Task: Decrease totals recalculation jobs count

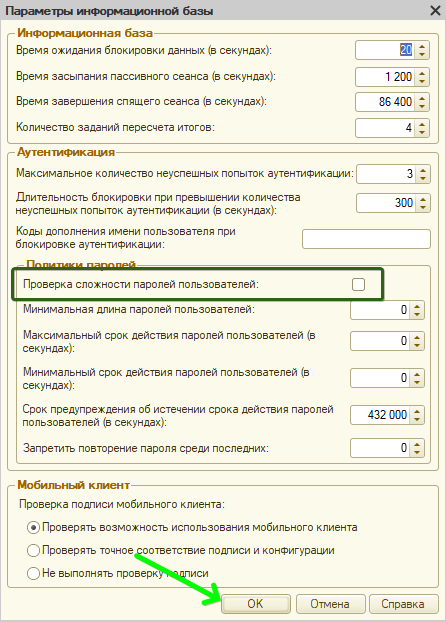Action: (422, 132)
